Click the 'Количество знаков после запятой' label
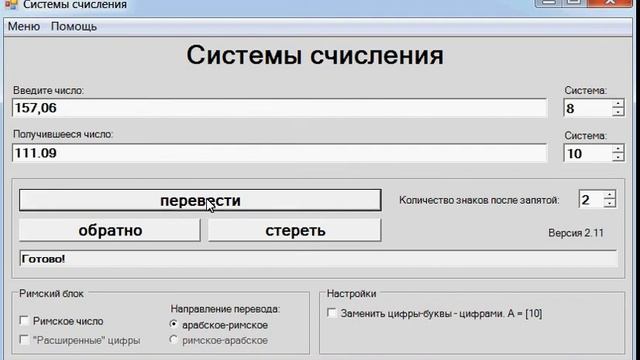The height and width of the screenshot is (360, 640). click(479, 200)
